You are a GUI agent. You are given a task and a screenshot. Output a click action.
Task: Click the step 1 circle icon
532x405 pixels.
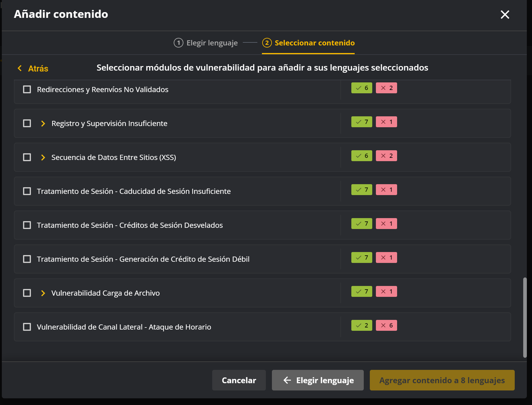179,43
